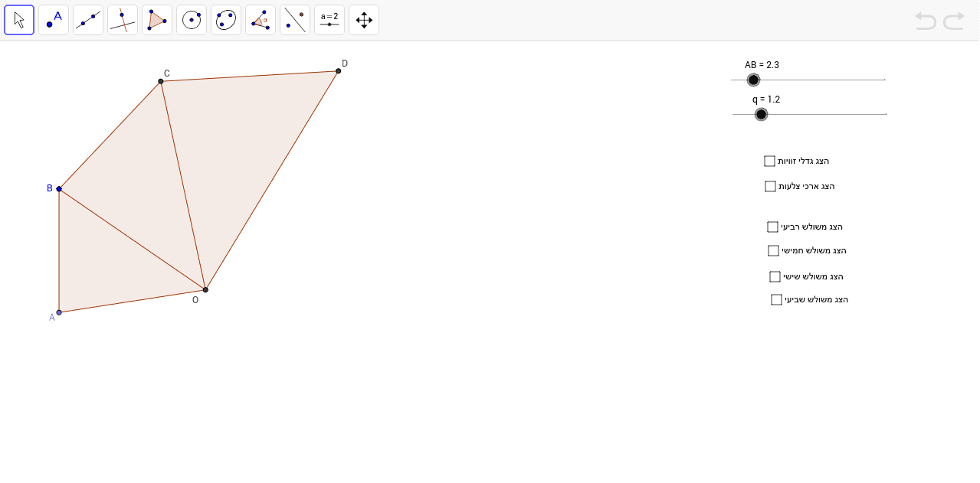Select the Ellipse conic tool
Viewport: 980px width, 483px height.
[226, 20]
